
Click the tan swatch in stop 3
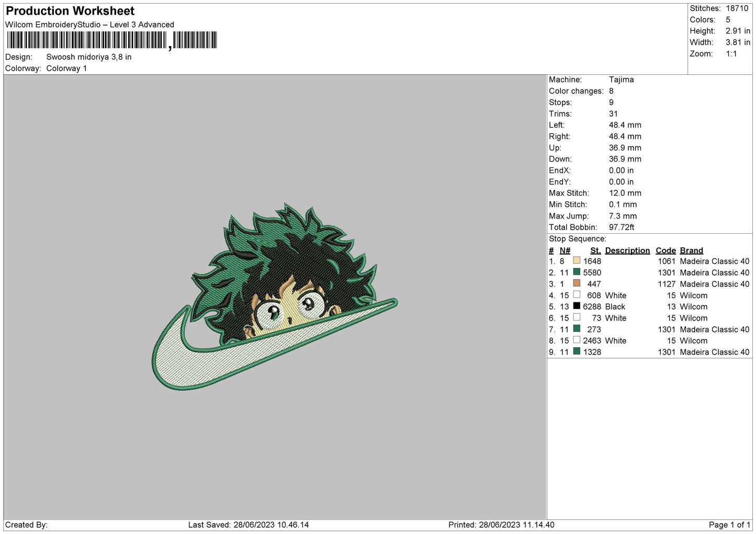click(x=577, y=283)
